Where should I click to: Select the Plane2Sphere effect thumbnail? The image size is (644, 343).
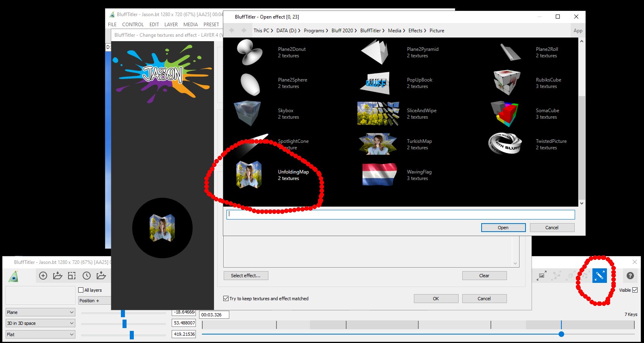coord(250,84)
